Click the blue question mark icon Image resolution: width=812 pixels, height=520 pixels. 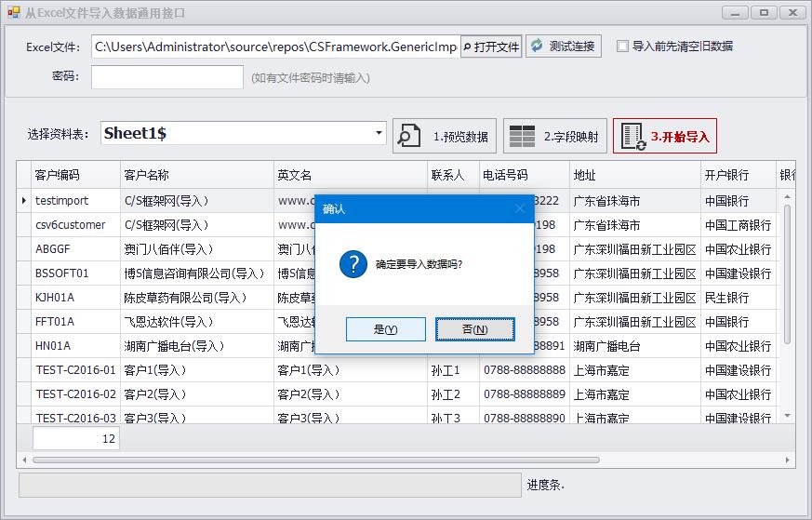pos(353,264)
